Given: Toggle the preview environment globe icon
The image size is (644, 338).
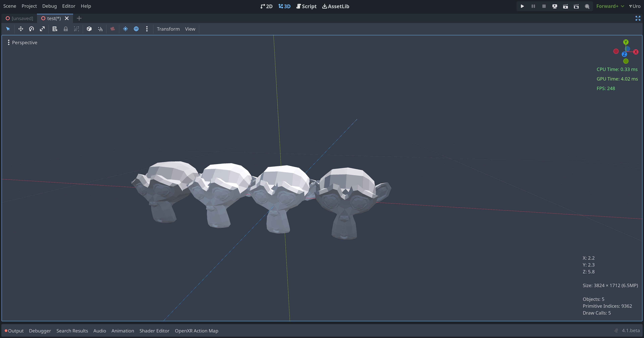Looking at the screenshot, I should 136,29.
